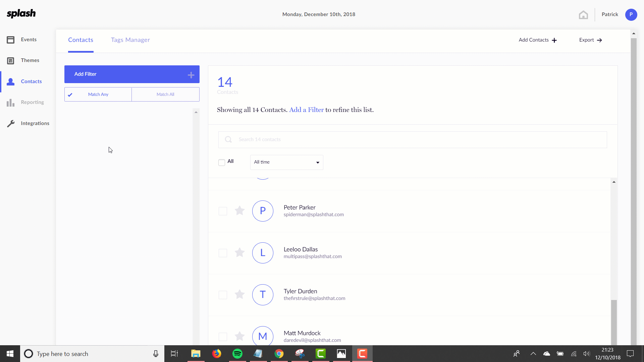The height and width of the screenshot is (362, 644).
Task: Click the Add Contacts button
Action: [x=538, y=40]
